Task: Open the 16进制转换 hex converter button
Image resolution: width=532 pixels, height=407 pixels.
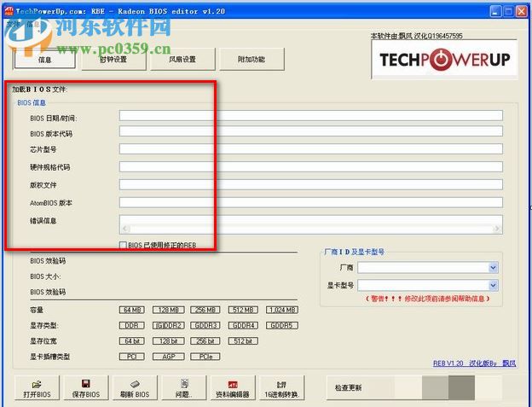Action: coord(281,387)
